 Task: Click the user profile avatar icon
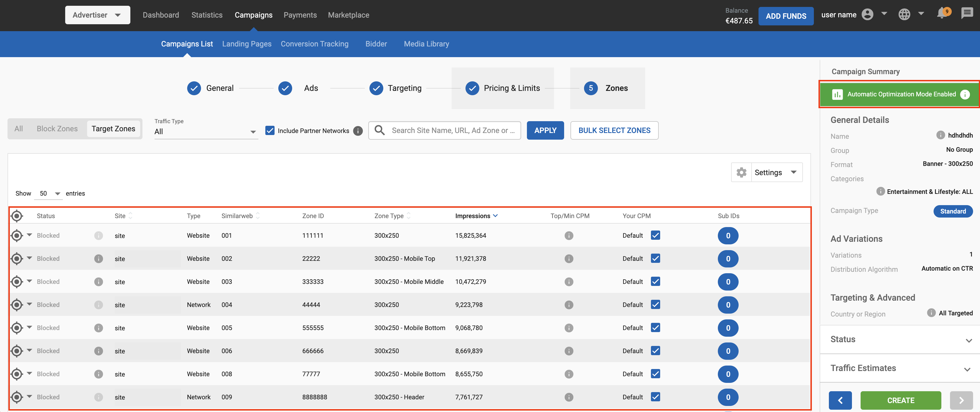(868, 14)
